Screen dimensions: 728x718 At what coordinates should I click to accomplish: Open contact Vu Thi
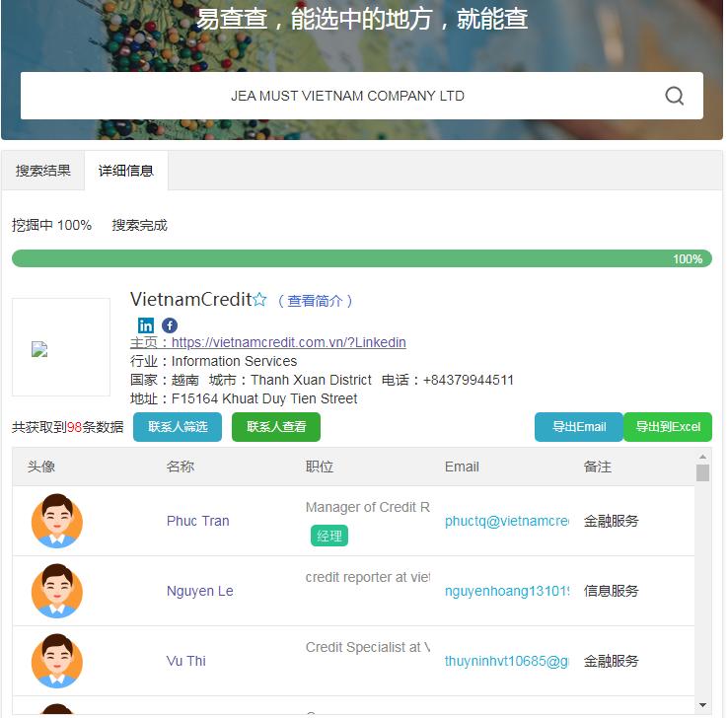point(185,661)
